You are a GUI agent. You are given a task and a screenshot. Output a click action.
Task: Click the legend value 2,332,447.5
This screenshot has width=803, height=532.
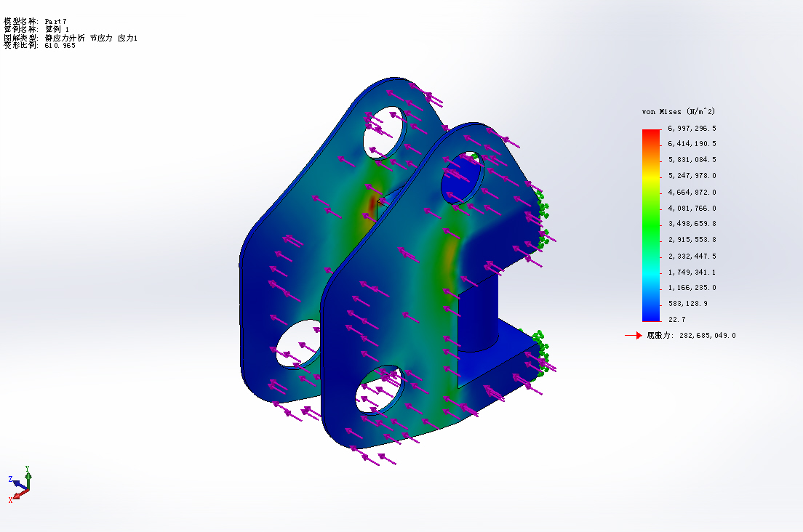(692, 257)
